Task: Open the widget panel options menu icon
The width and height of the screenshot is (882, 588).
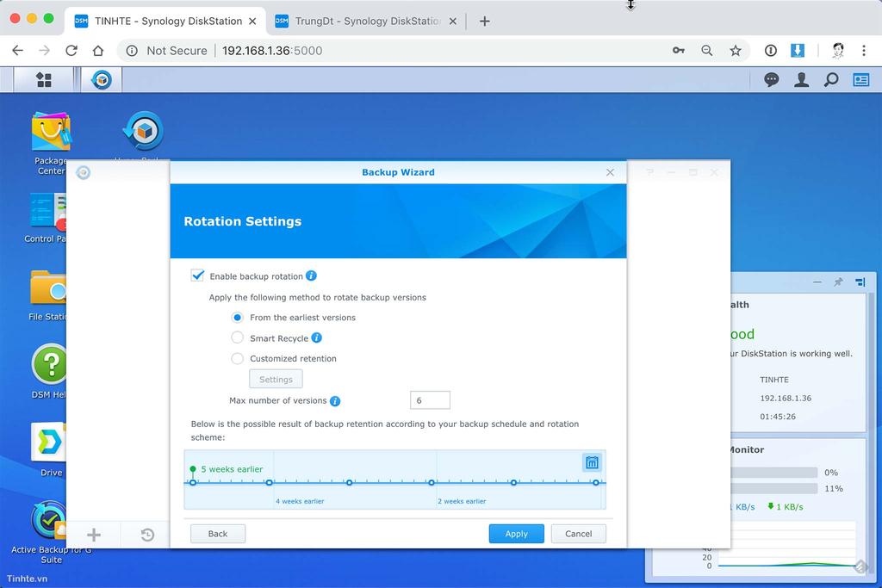Action: (860, 282)
